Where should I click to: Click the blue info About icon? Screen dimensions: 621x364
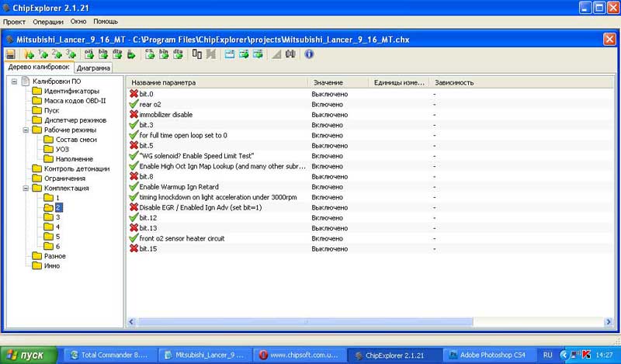coord(309,54)
